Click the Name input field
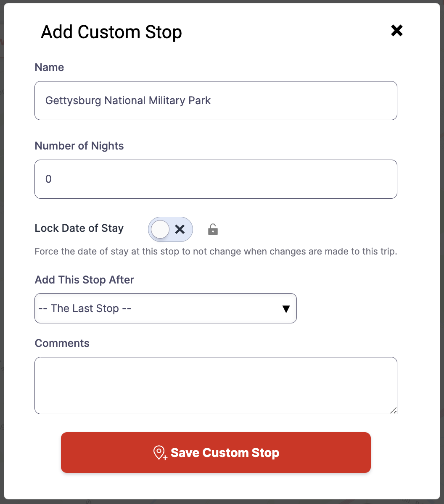This screenshot has height=504, width=444. click(x=216, y=101)
